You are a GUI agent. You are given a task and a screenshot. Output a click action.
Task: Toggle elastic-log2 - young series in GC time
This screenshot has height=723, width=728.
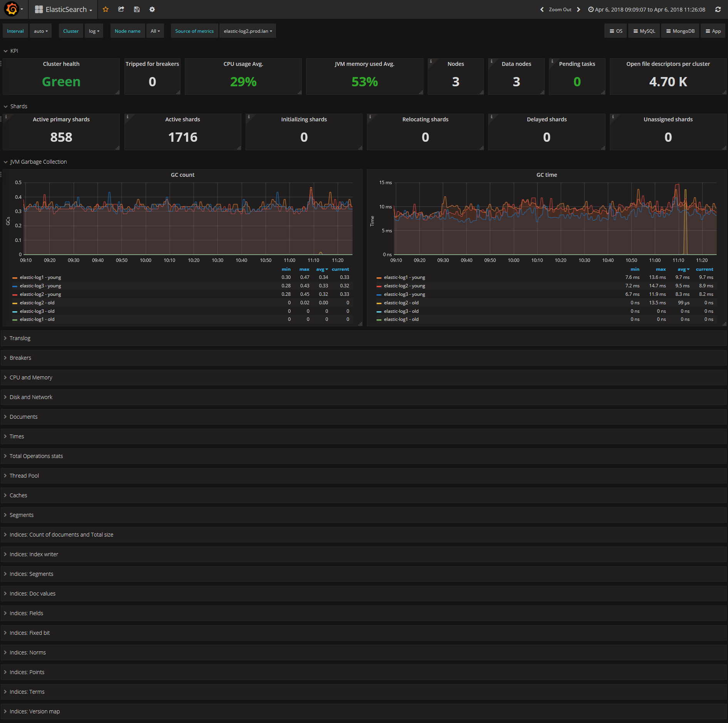[x=404, y=286]
